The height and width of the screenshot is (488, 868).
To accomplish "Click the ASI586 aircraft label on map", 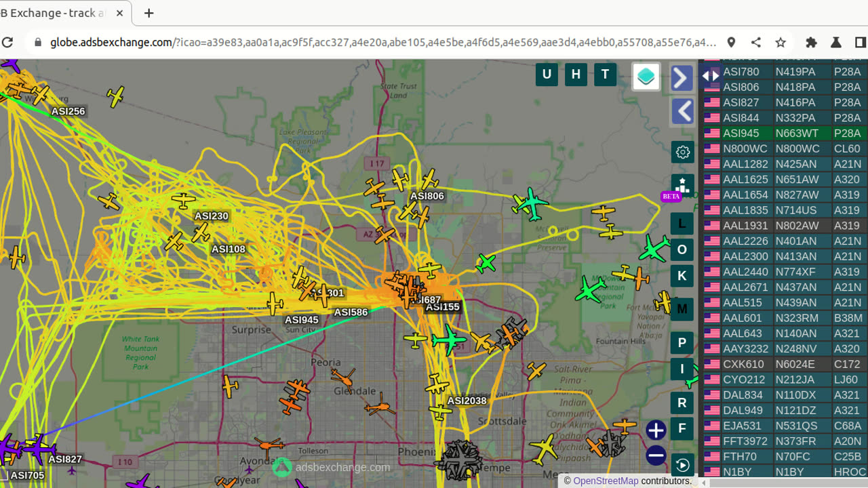I will [x=351, y=312].
